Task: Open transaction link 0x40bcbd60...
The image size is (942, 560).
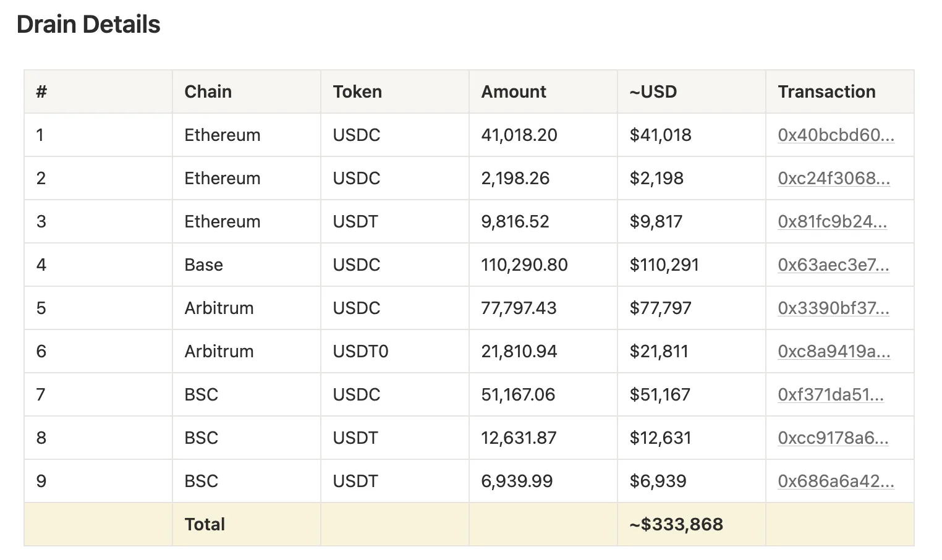Action: click(x=835, y=135)
